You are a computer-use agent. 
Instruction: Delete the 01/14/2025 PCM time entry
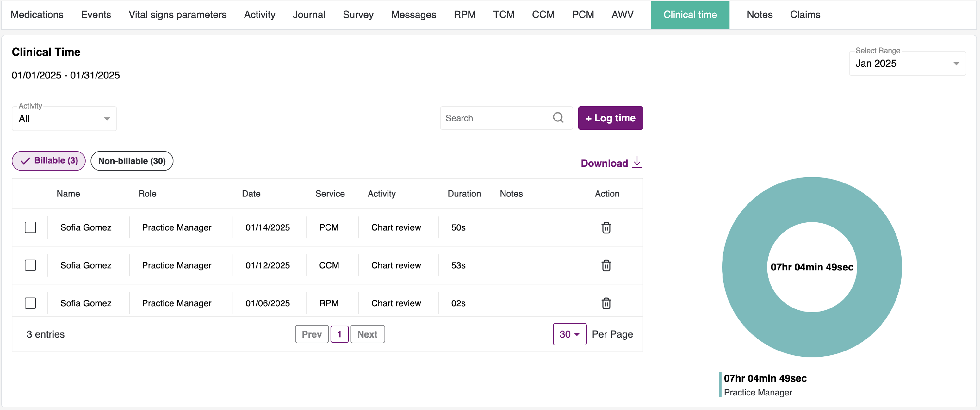pyautogui.click(x=606, y=227)
